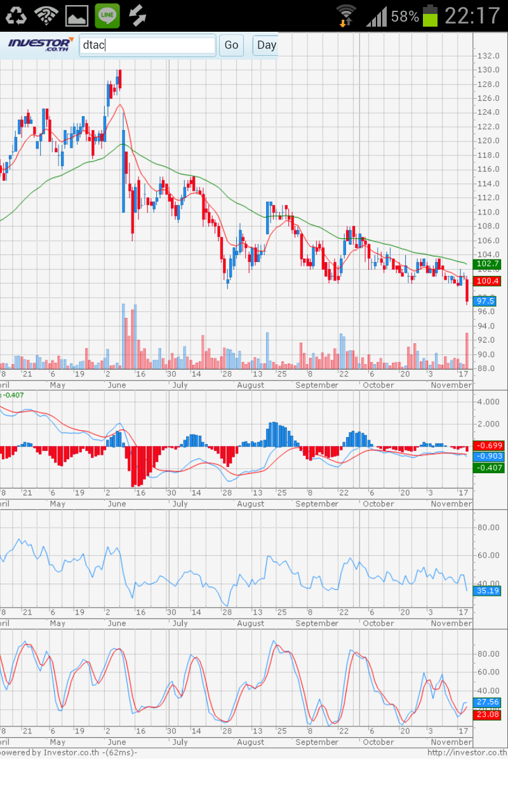Tap the cellular signal bars icon

(377, 16)
